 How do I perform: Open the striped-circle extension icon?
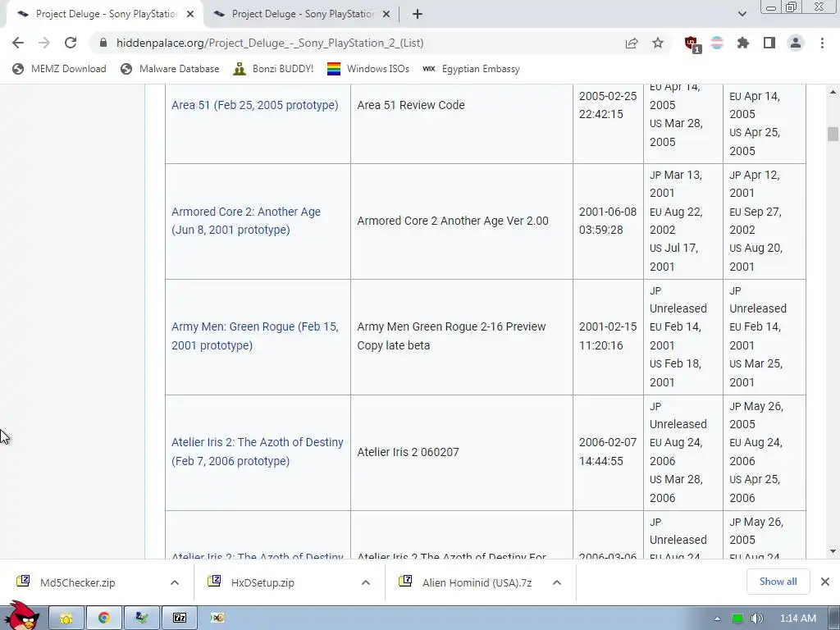pyautogui.click(x=717, y=43)
